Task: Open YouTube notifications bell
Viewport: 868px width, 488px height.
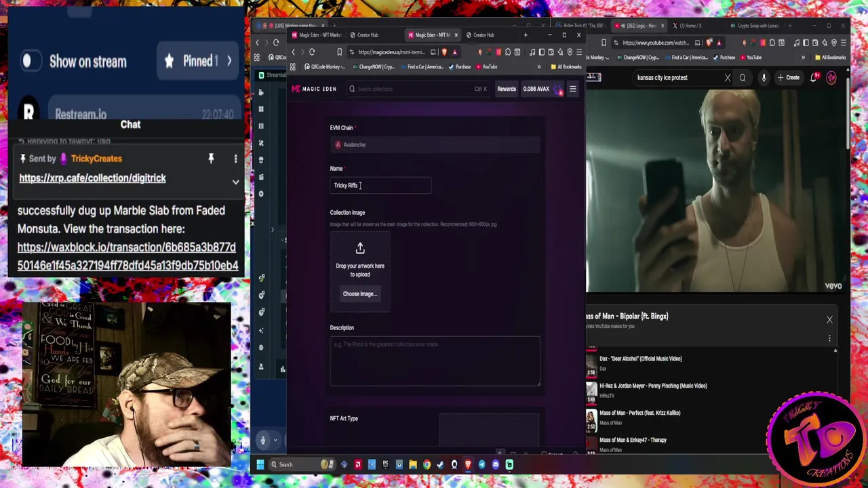Action: pos(814,77)
